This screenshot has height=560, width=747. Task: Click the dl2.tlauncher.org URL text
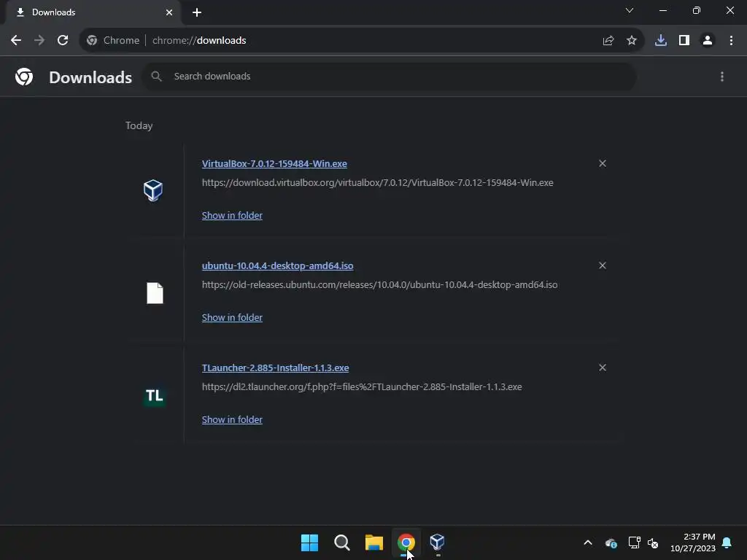[x=362, y=386]
